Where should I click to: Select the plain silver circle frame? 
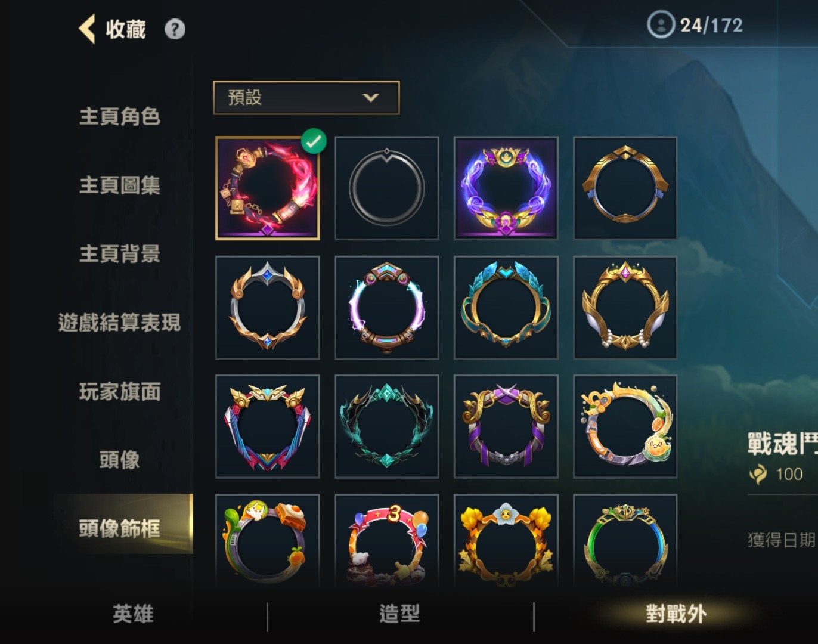387,188
